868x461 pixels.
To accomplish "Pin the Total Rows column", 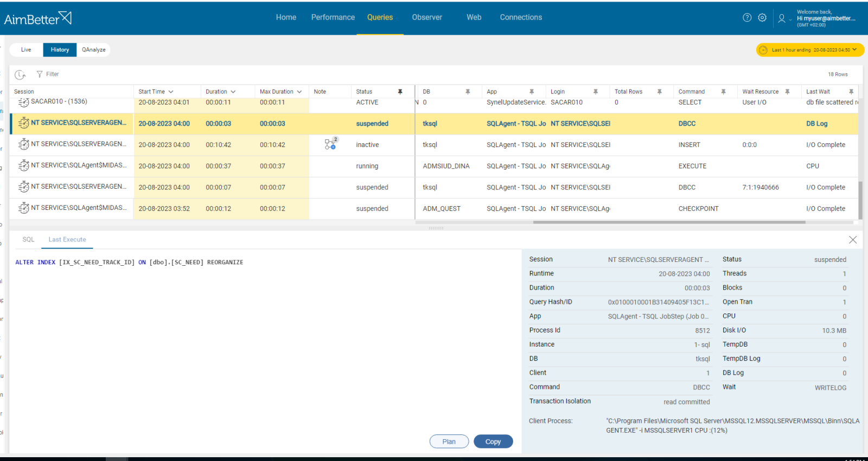I will pyautogui.click(x=660, y=92).
